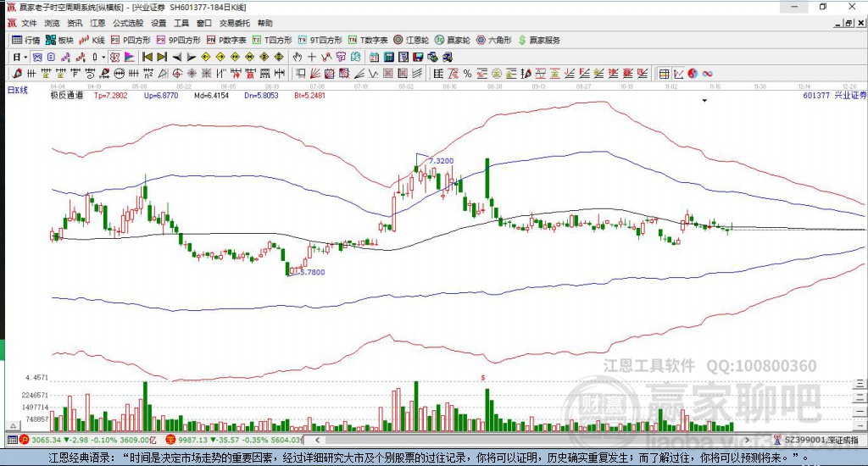The width and height of the screenshot is (868, 466).
Task: Click the Md=6.4154 indicator value
Action: tap(211, 95)
